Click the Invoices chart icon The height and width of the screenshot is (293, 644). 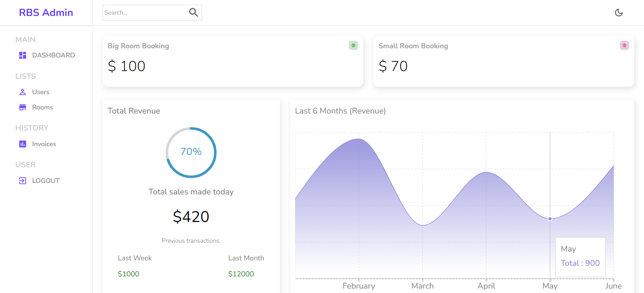click(x=23, y=144)
